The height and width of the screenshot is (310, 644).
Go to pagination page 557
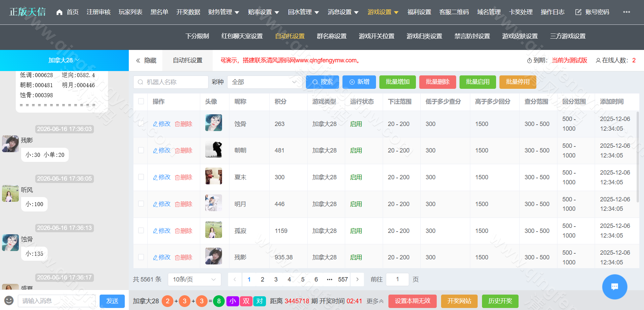343,280
